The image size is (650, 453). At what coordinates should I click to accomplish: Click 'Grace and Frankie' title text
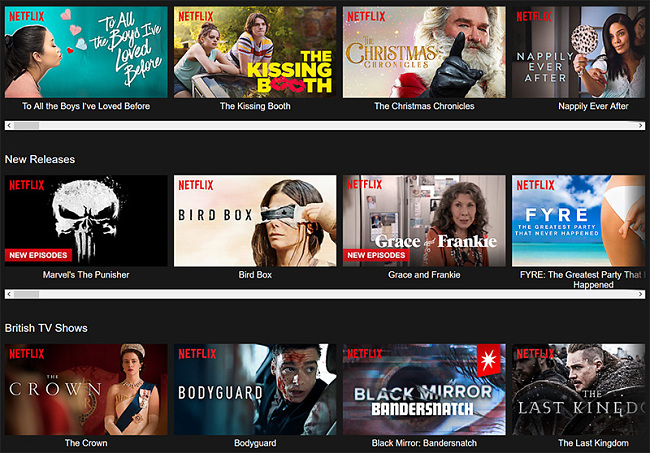point(424,275)
